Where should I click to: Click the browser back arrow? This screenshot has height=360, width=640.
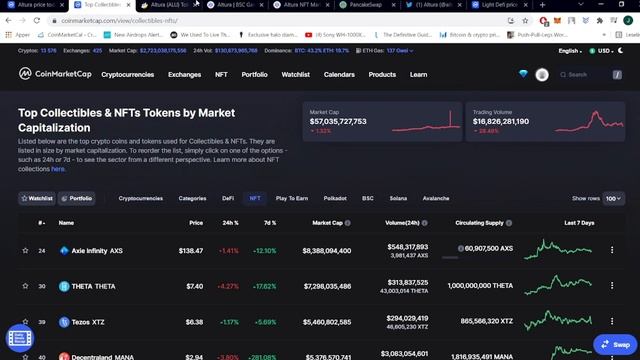click(x=9, y=20)
